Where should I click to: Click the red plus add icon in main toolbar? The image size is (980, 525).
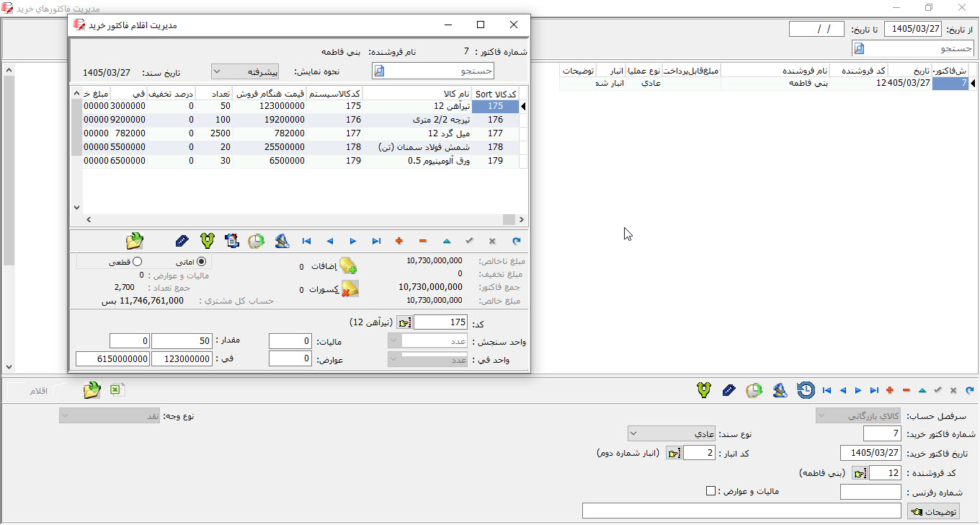[890, 390]
